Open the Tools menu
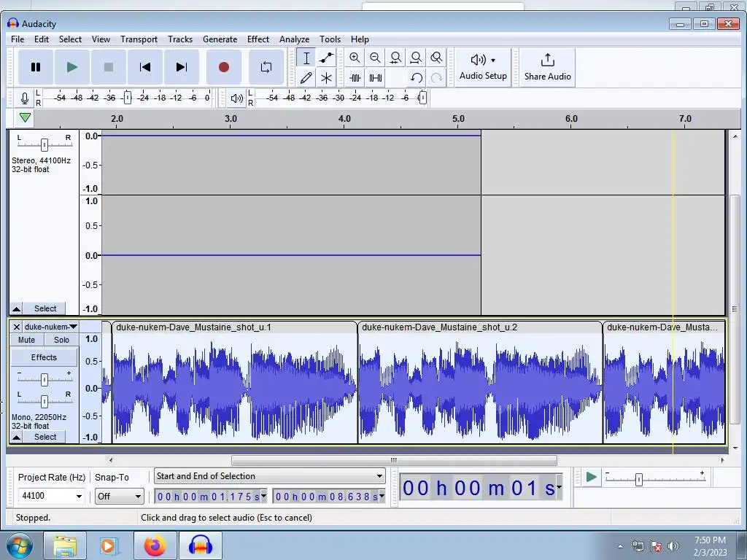The width and height of the screenshot is (747, 560). tap(330, 39)
